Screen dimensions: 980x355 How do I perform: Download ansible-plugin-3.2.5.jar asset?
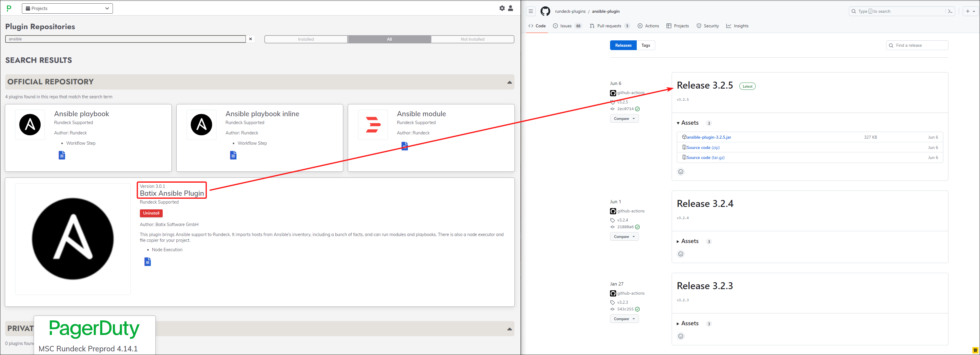point(708,137)
